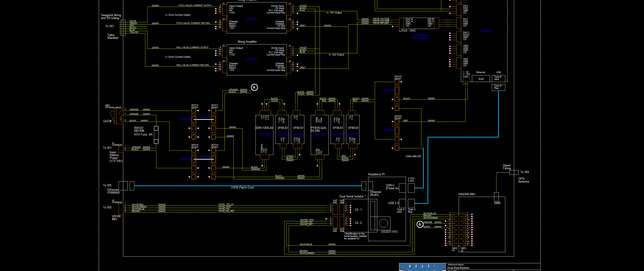Click the "VN100_ISO_5V" net label
The width and height of the screenshot is (644, 271).
click(226, 205)
